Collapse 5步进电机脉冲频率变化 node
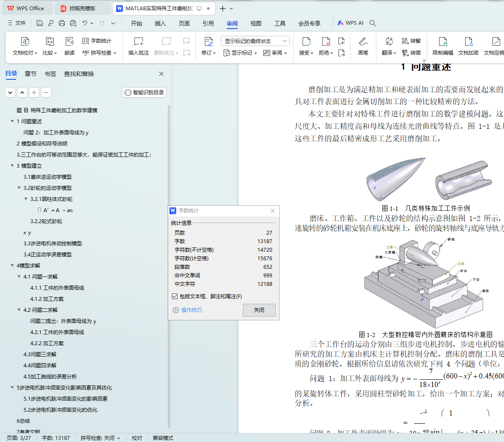 (12, 388)
